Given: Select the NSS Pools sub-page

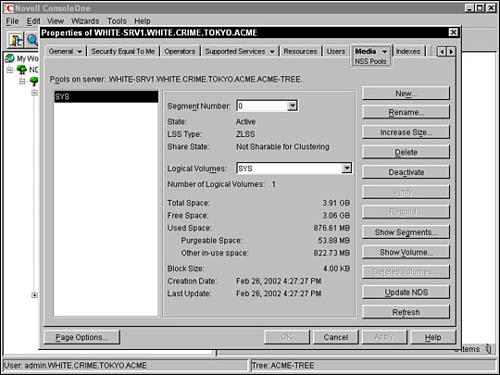Looking at the screenshot, I should [370, 61].
